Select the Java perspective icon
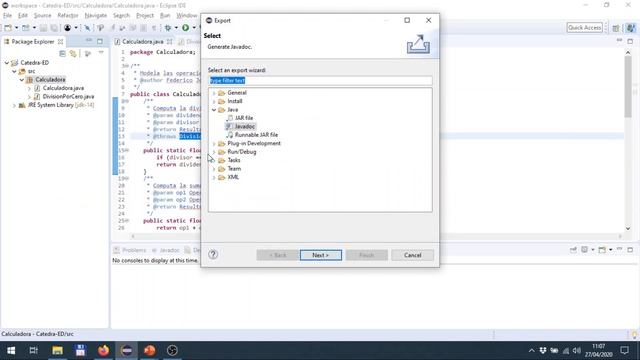Viewport: 640px width, 360px height. click(x=631, y=28)
